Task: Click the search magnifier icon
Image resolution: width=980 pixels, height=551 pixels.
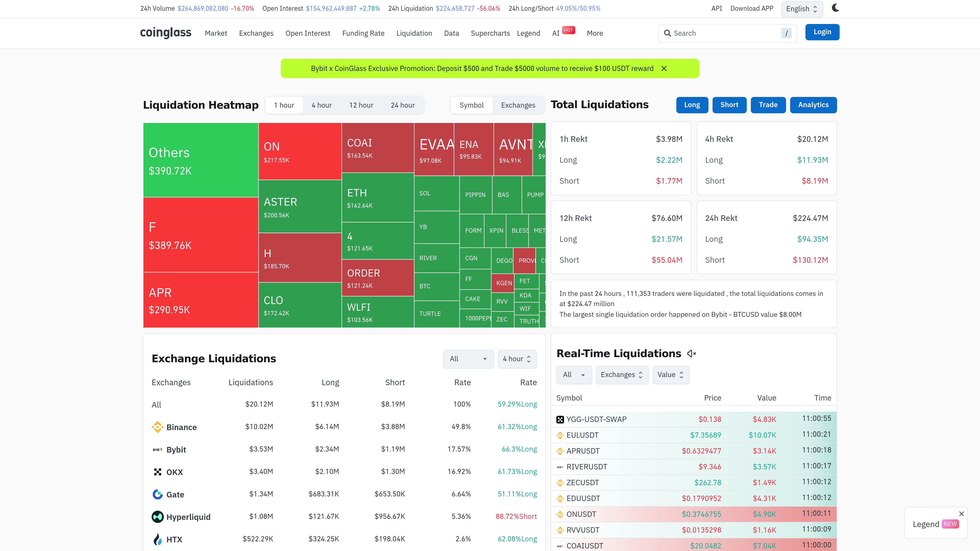Action: pyautogui.click(x=667, y=33)
